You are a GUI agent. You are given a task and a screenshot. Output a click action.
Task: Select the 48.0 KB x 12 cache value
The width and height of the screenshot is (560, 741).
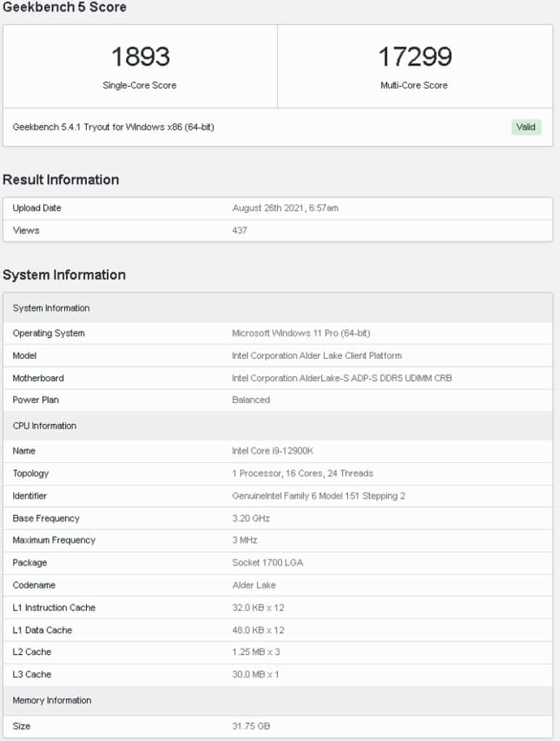(258, 630)
